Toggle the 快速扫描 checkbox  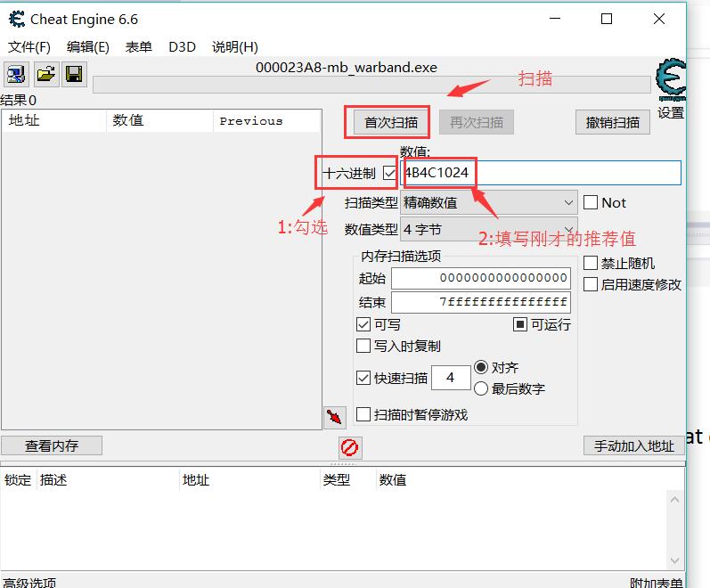point(363,378)
